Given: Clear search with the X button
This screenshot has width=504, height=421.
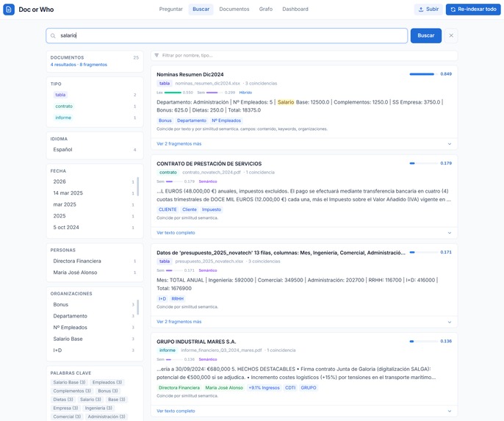Looking at the screenshot, I should pyautogui.click(x=451, y=36).
